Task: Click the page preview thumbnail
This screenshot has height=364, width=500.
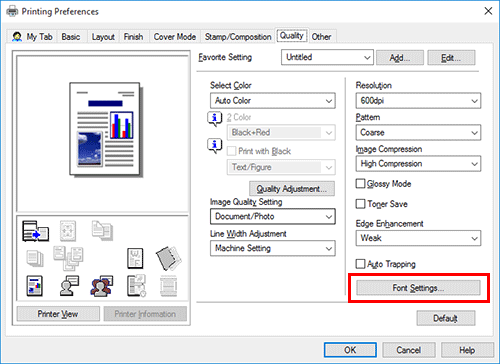Action: coord(105,129)
